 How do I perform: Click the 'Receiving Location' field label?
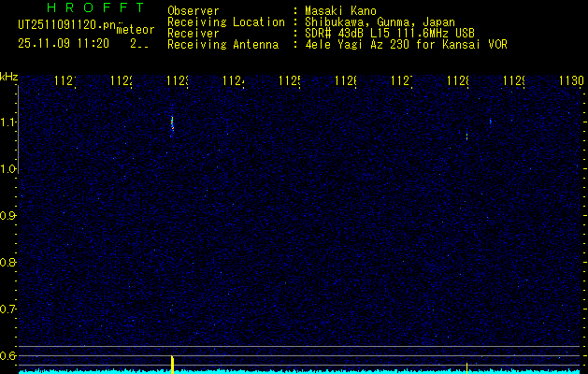tap(226, 22)
